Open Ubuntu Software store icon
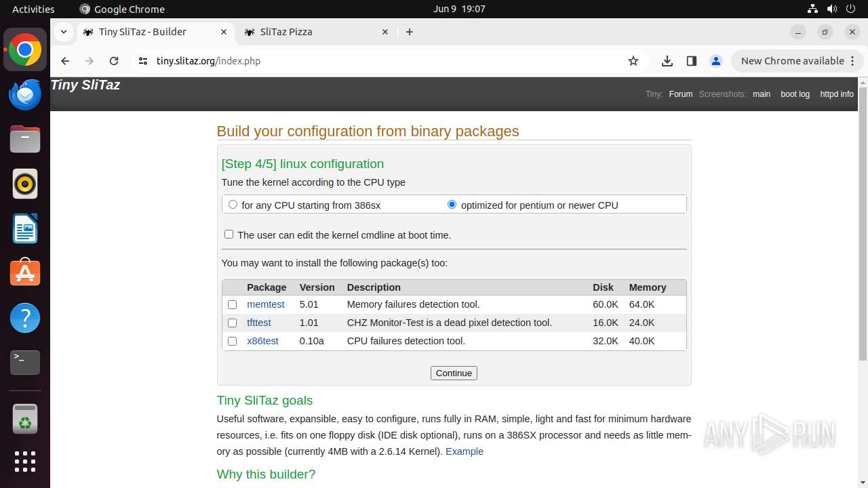Image resolution: width=868 pixels, height=488 pixels. (x=25, y=273)
